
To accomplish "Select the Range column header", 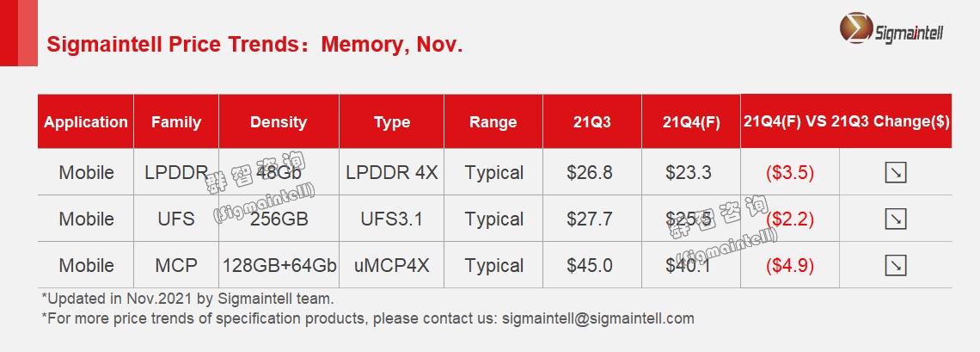I will click(493, 122).
